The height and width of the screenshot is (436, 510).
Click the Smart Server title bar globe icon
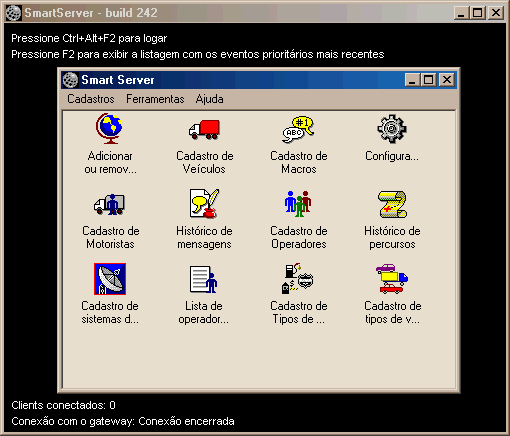[70, 80]
